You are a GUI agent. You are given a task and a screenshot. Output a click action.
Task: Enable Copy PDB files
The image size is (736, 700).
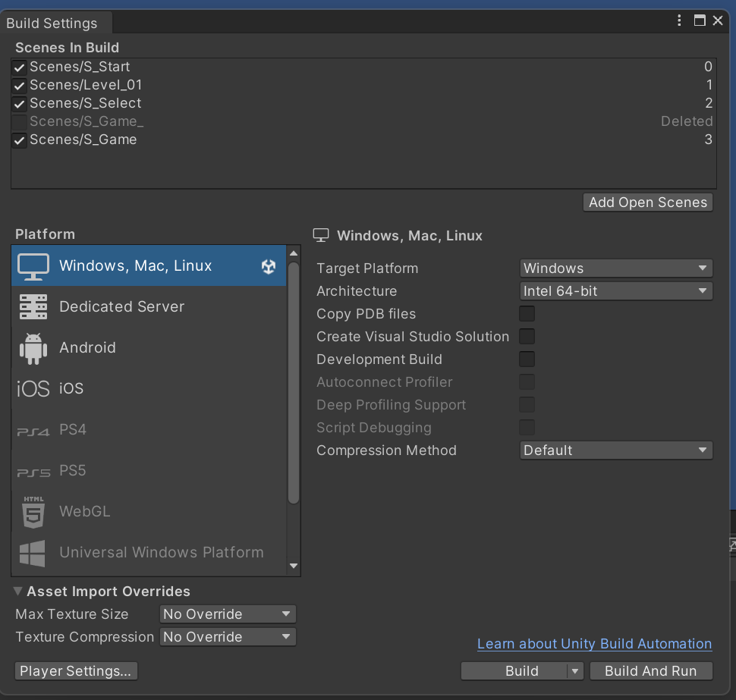coord(527,314)
